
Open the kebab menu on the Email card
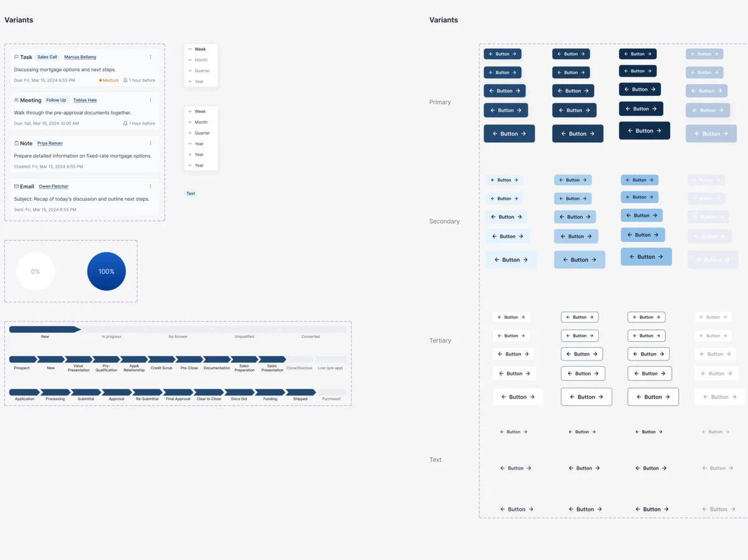(x=150, y=186)
